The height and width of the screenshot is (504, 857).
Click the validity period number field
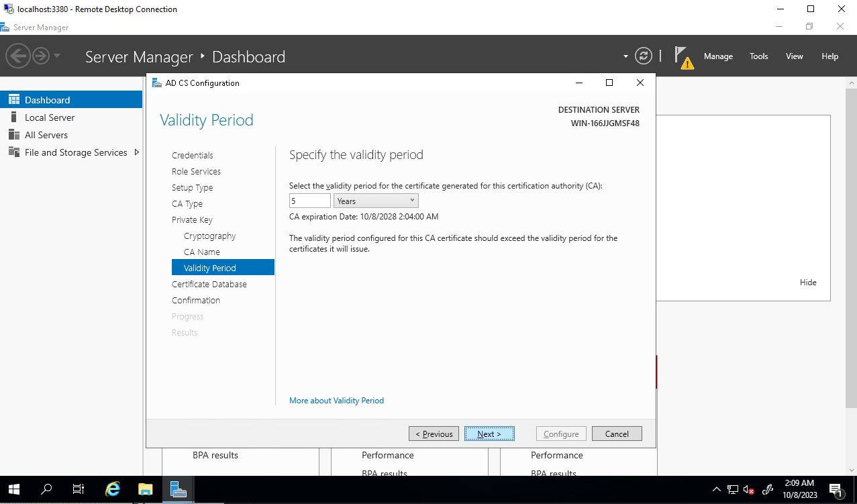[309, 201]
